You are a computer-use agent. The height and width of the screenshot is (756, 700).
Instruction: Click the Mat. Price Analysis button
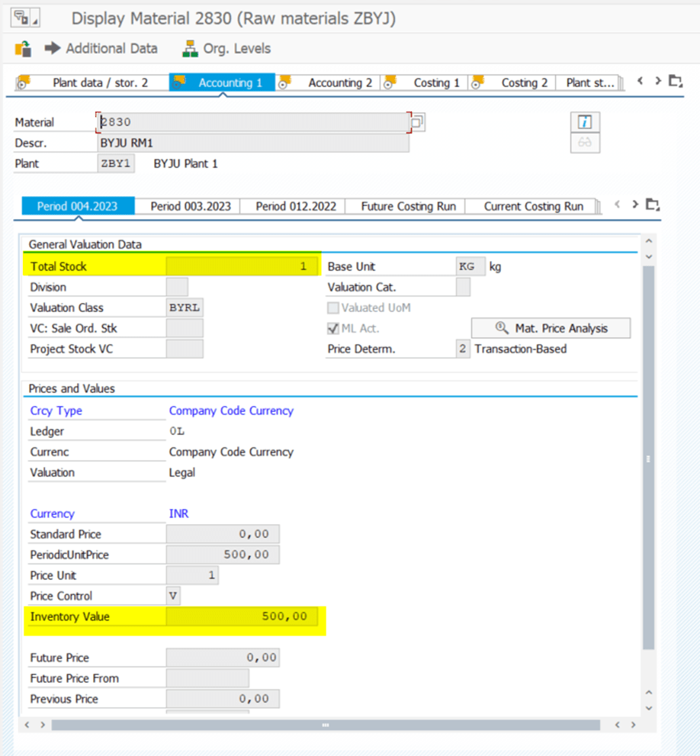551,329
